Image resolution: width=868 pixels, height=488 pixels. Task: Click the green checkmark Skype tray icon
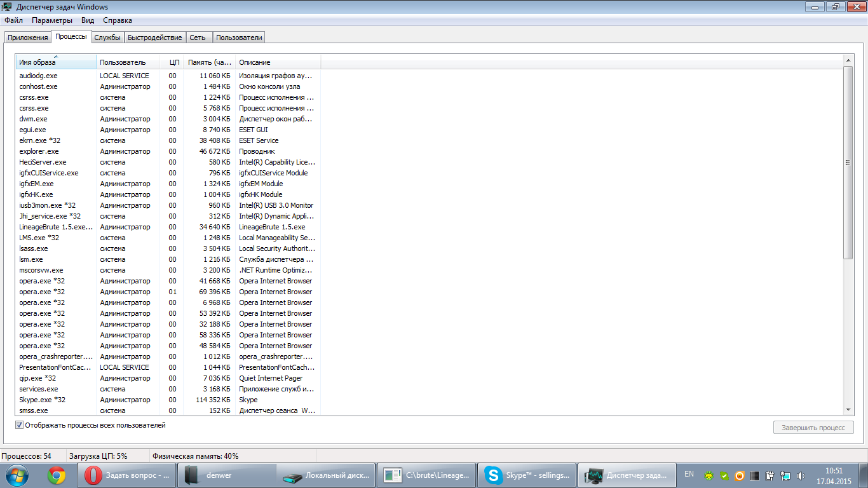coord(724,475)
